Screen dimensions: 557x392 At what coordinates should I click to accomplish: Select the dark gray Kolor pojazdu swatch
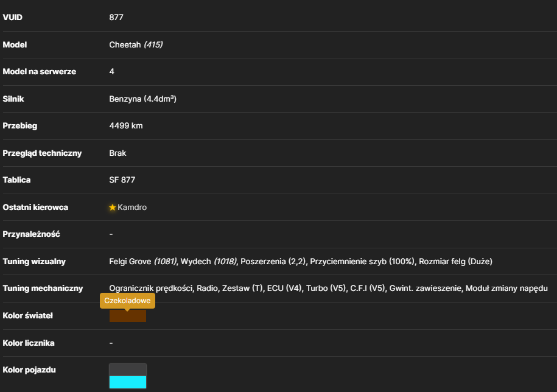(127, 369)
